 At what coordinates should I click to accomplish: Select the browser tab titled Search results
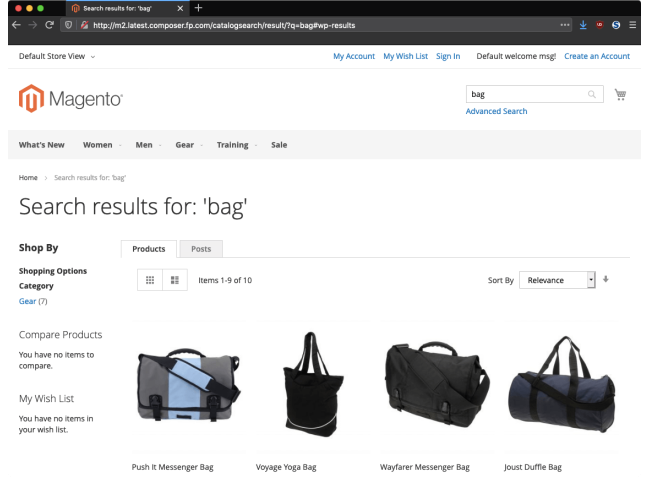[127, 8]
